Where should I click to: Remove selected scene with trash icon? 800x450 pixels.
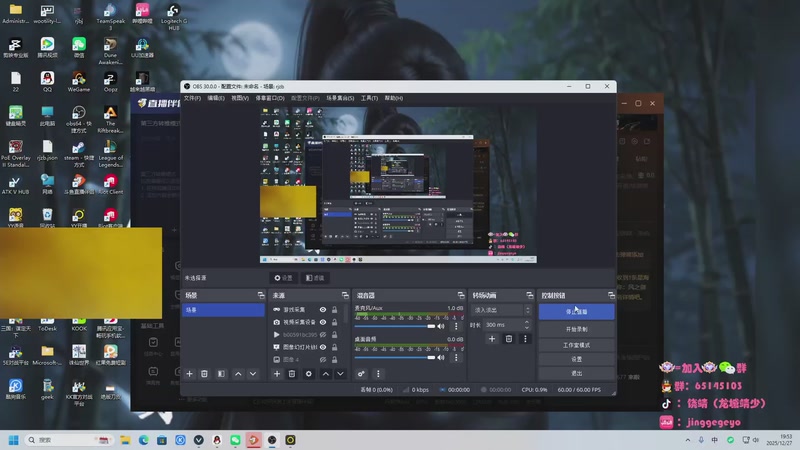(204, 374)
